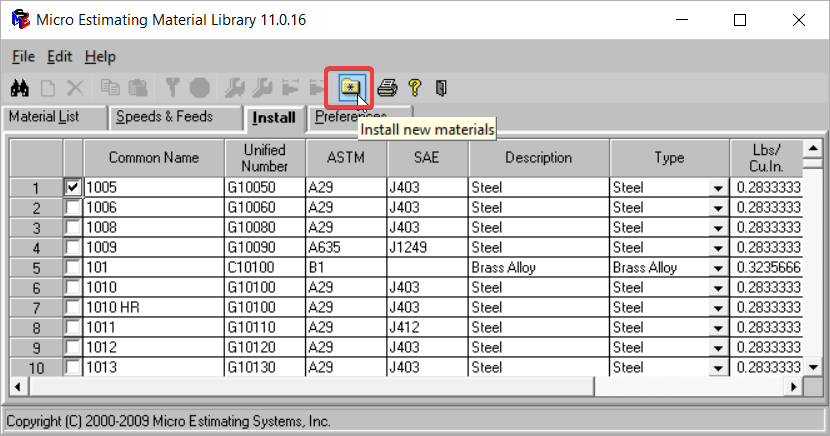Open Type dropdown for row 1012

coord(718,348)
